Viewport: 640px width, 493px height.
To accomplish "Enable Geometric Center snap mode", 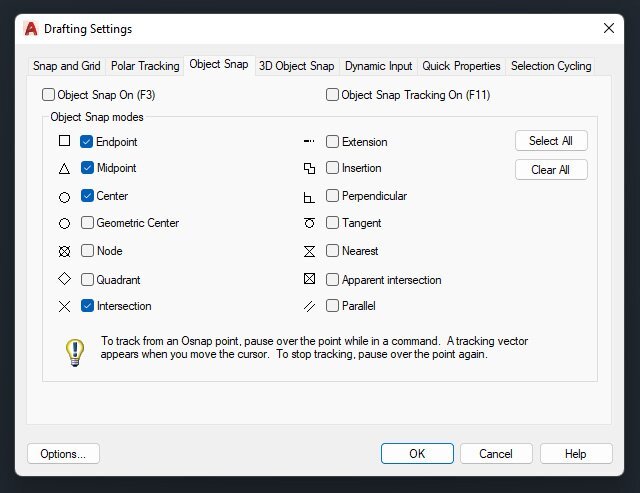I will pyautogui.click(x=87, y=223).
